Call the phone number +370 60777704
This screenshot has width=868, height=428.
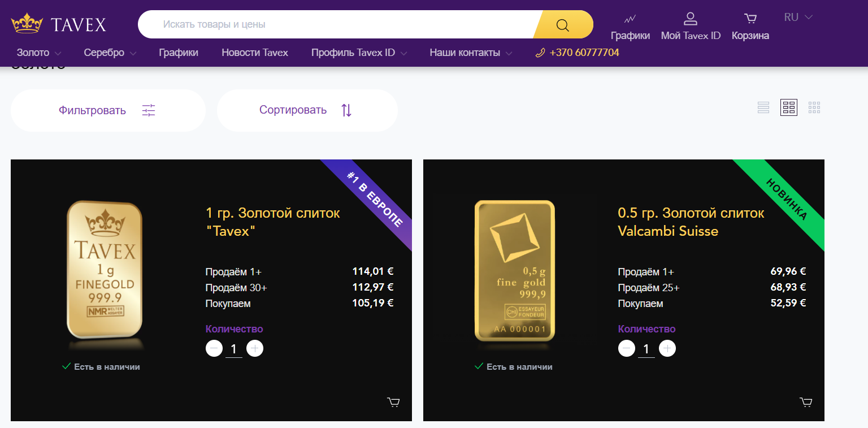pyautogui.click(x=584, y=53)
